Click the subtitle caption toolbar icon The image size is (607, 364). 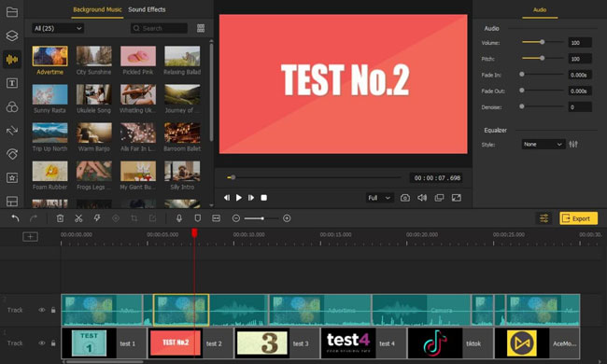click(216, 218)
